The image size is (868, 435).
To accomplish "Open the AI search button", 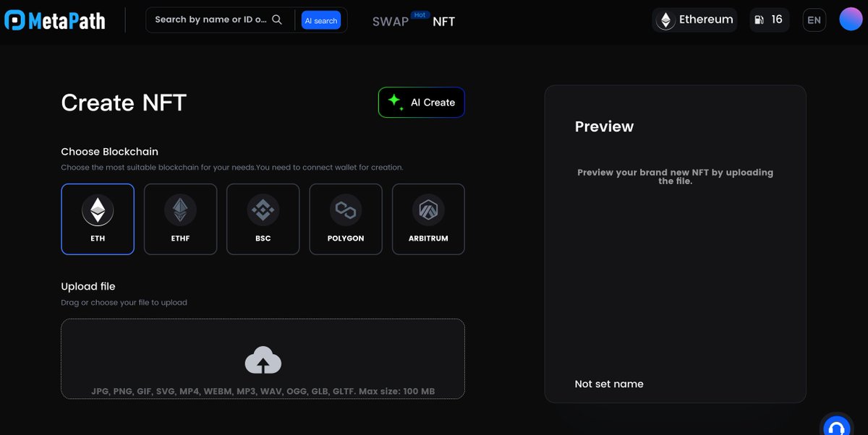I will click(320, 20).
